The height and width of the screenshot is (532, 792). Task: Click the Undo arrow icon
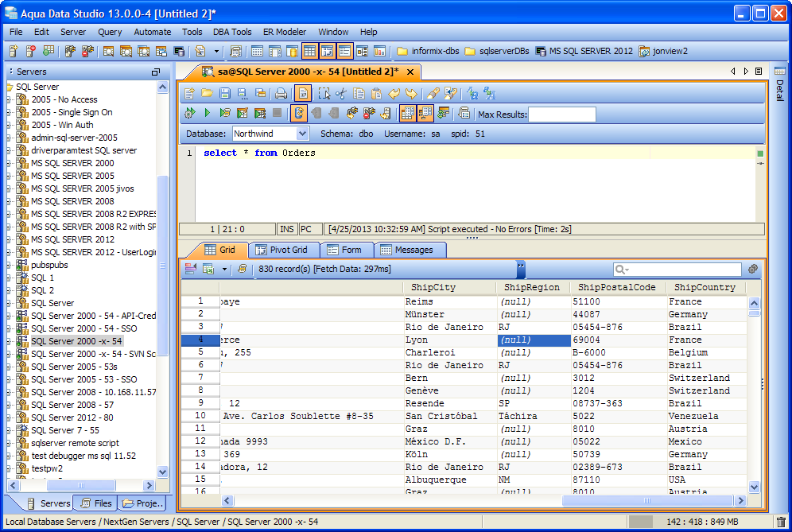394,93
